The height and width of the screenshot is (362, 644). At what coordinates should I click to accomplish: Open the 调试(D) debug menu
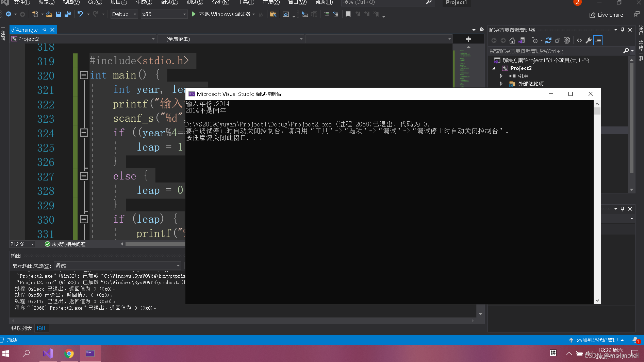169,2
